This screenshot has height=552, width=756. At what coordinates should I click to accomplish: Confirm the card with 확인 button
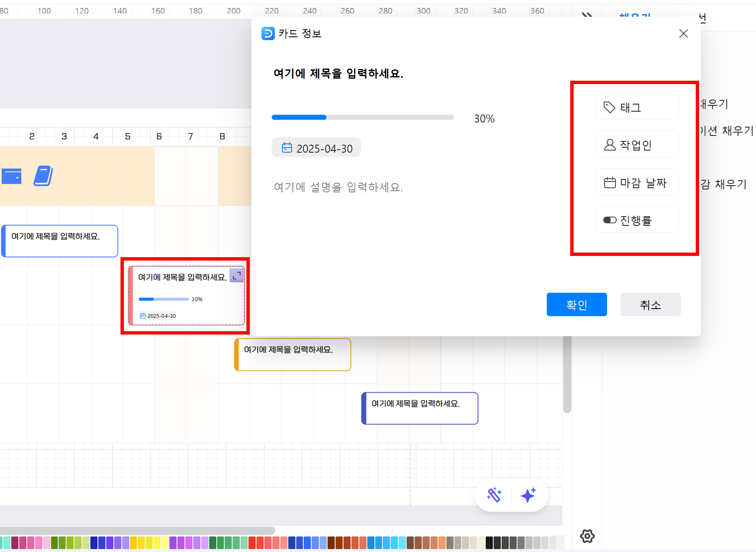577,304
